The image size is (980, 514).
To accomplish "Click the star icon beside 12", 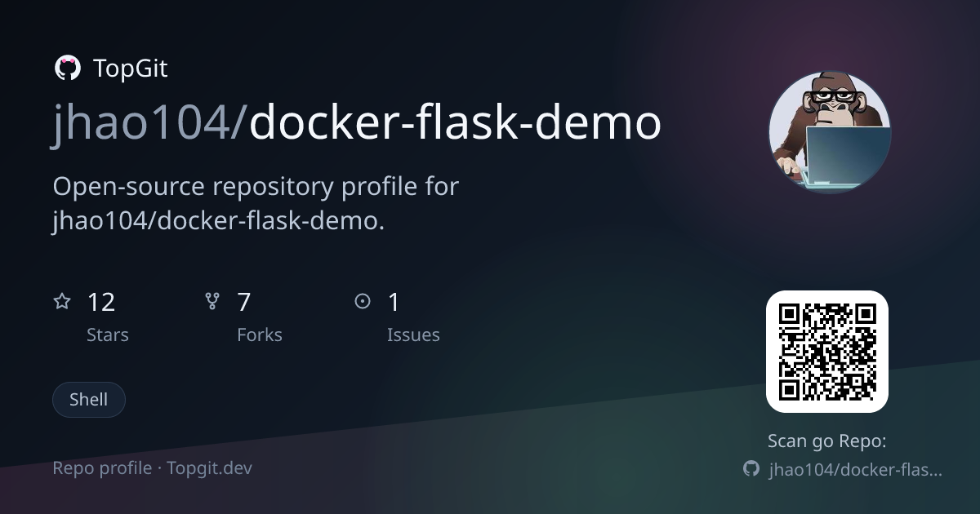I will tap(62, 302).
